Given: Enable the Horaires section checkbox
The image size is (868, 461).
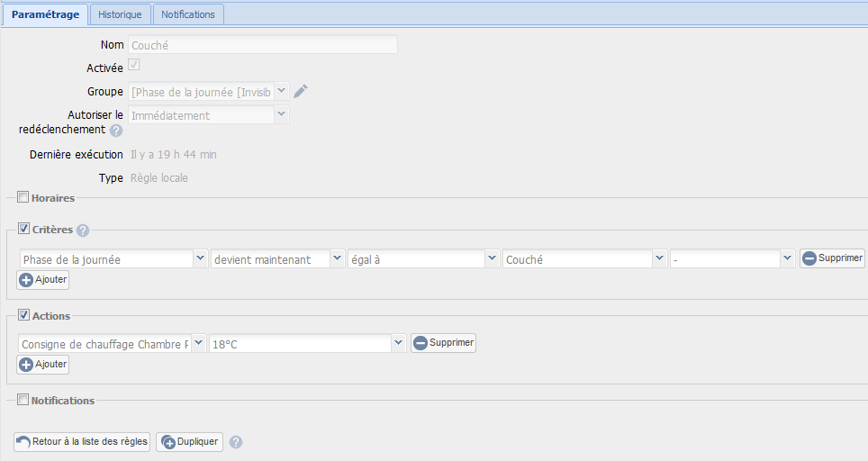Looking at the screenshot, I should 23,197.
